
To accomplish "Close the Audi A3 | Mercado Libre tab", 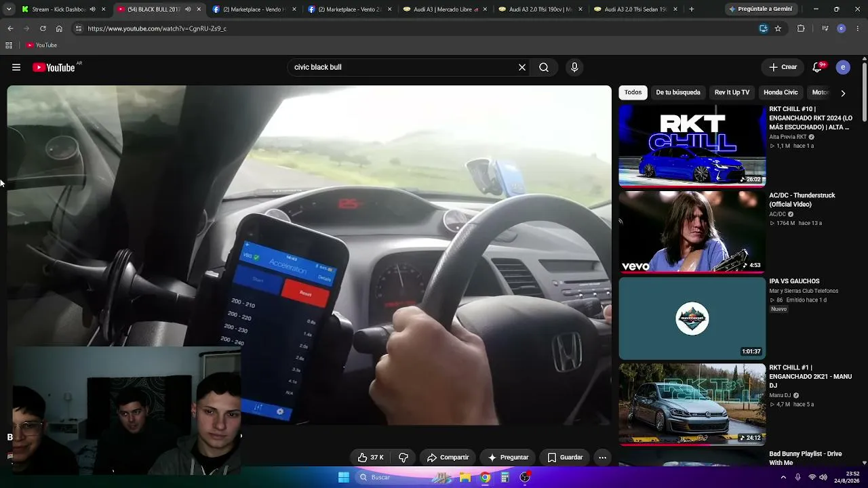I will [485, 9].
